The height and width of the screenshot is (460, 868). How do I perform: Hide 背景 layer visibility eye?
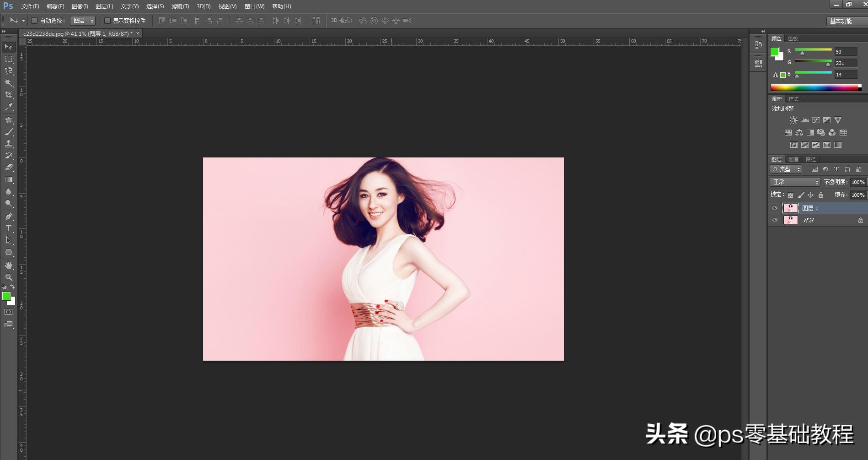775,220
